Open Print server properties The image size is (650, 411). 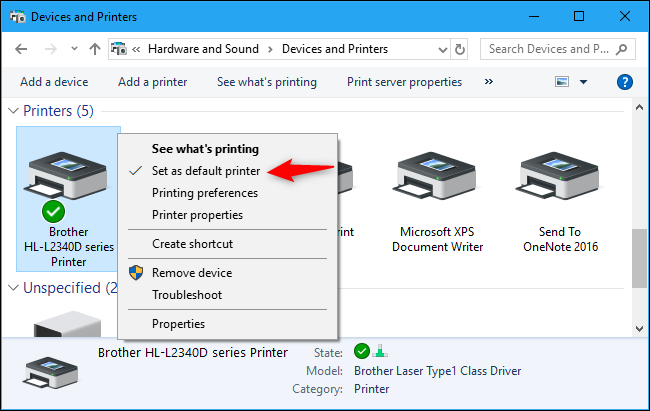tap(404, 82)
